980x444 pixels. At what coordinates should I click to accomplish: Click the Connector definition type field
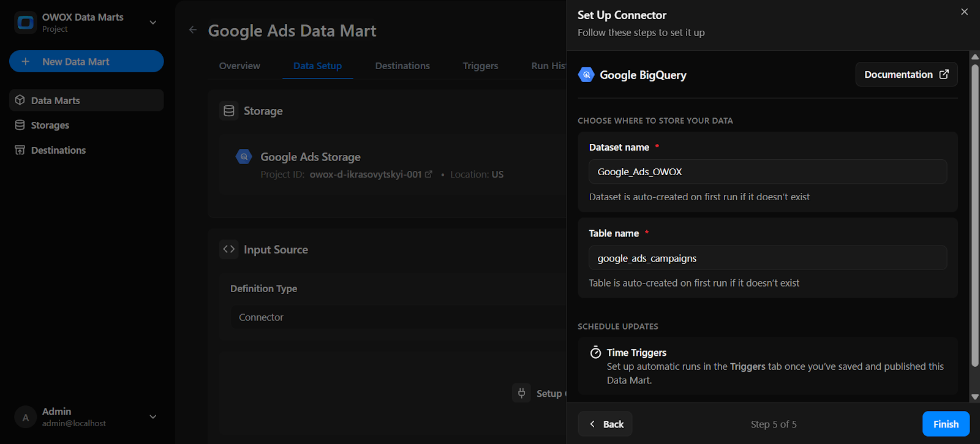398,317
